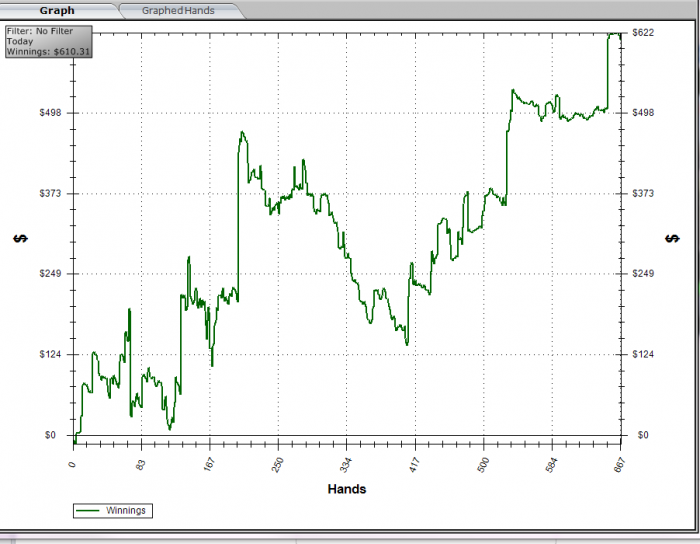
Task: Switch to the Graph tab
Action: pyautogui.click(x=57, y=11)
